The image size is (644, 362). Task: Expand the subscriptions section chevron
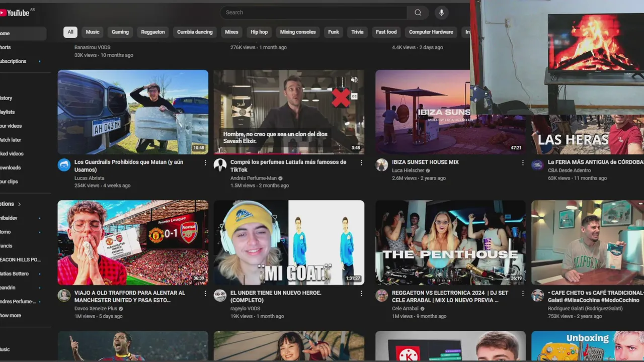[x=19, y=204]
